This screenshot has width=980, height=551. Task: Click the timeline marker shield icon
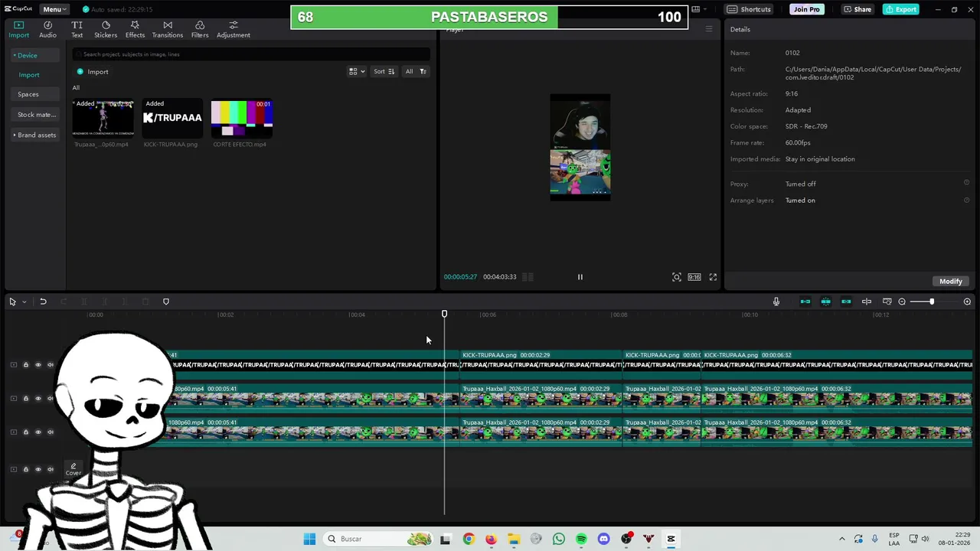pos(166,302)
